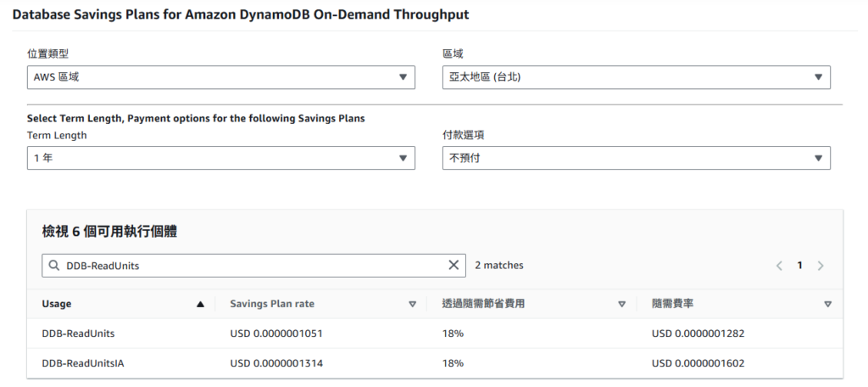Open the Term Length 1 年 dropdown
Screen dimensions: 868x387
click(221, 158)
